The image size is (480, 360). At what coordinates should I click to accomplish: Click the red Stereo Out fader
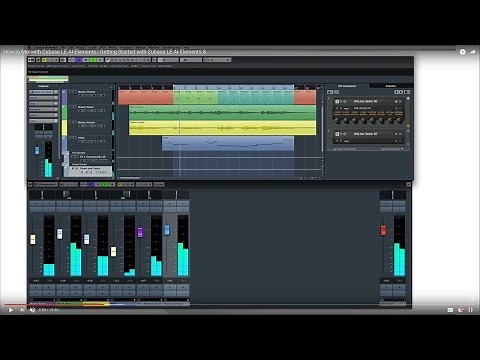(383, 230)
